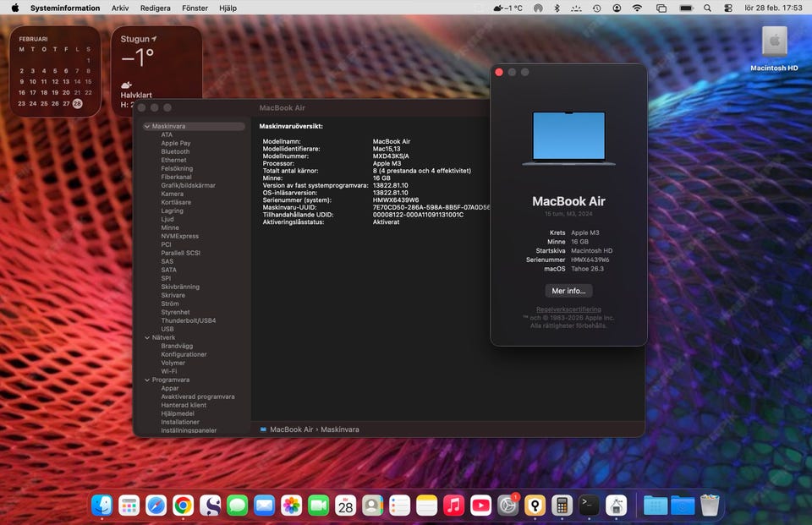Open Control Center in menu bar
The image size is (812, 525).
click(x=728, y=8)
